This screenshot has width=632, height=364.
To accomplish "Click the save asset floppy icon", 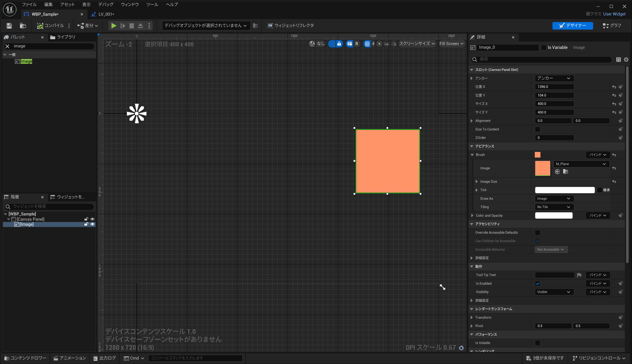I will click(x=9, y=26).
